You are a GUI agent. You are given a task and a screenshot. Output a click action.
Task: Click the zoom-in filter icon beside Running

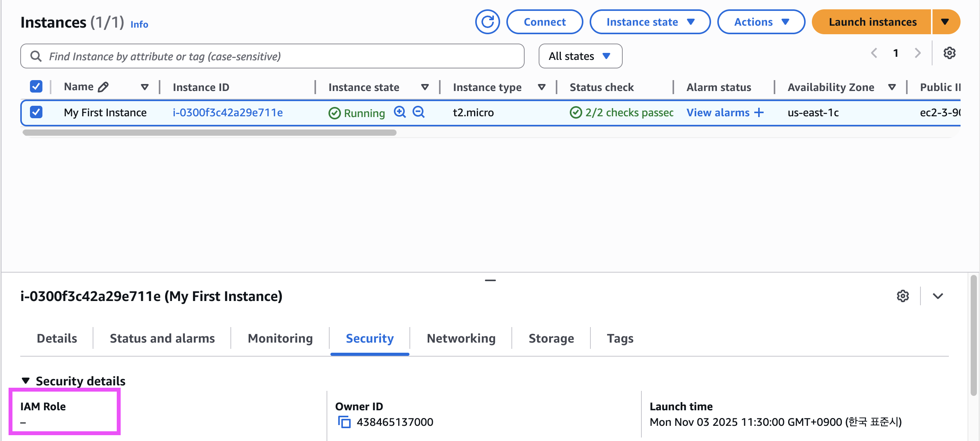(x=400, y=112)
